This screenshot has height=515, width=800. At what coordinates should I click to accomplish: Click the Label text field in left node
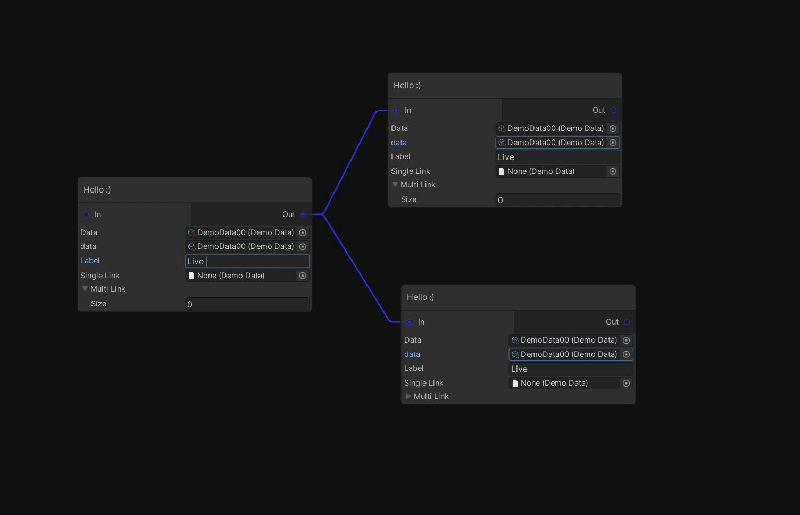pyautogui.click(x=247, y=261)
